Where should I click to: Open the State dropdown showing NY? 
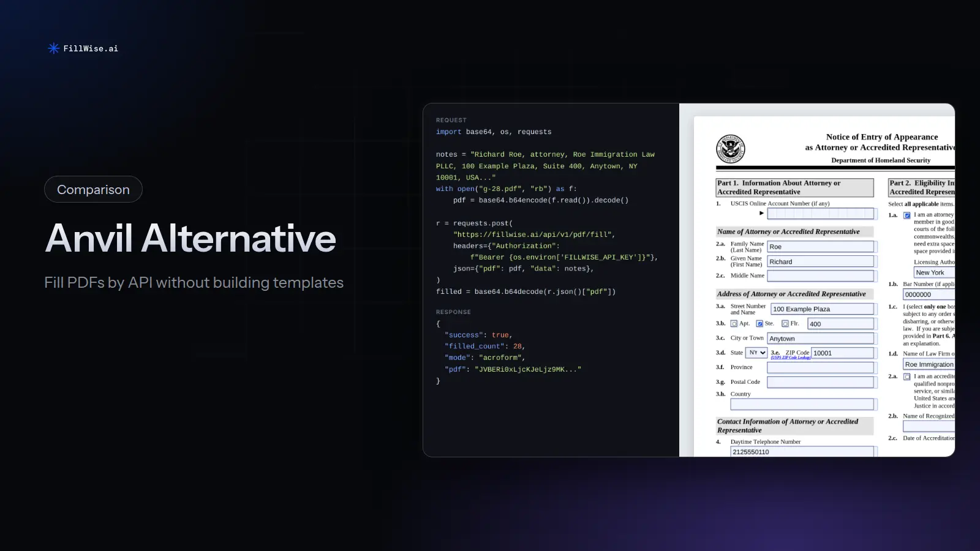pos(756,353)
